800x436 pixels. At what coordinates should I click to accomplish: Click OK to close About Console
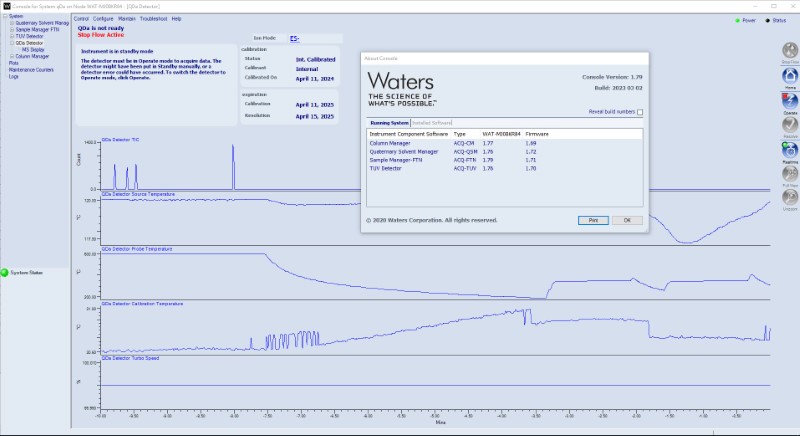tap(627, 220)
